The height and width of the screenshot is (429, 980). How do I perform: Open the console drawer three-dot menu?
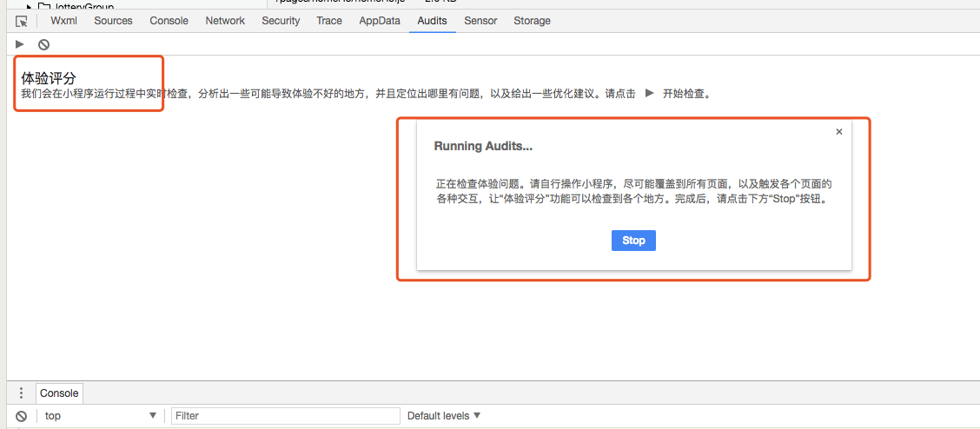coord(21,393)
